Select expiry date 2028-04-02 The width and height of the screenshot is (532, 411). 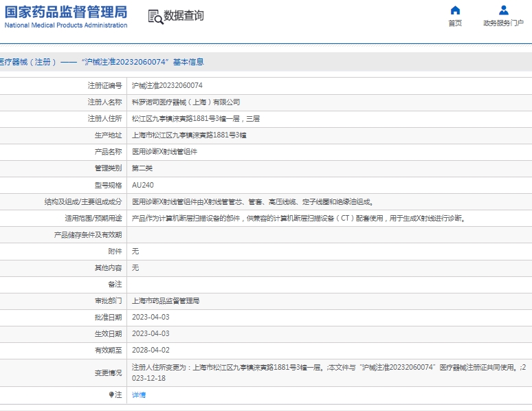(151, 350)
